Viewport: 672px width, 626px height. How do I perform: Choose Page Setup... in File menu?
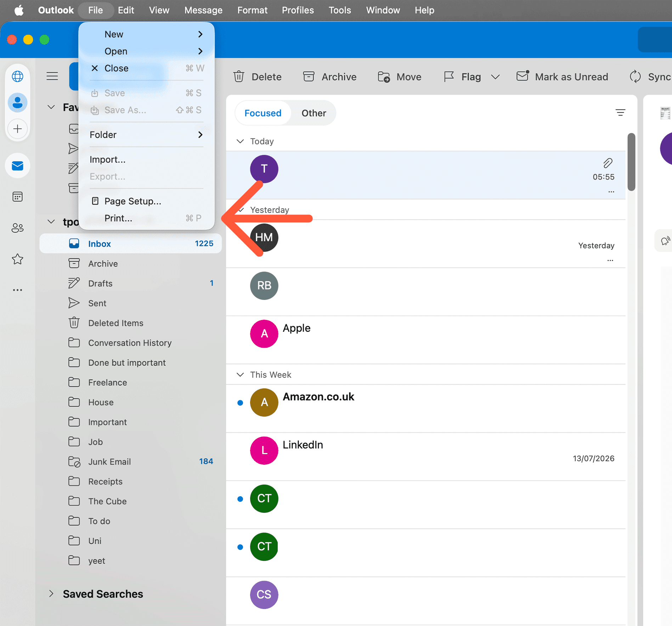click(x=147, y=201)
